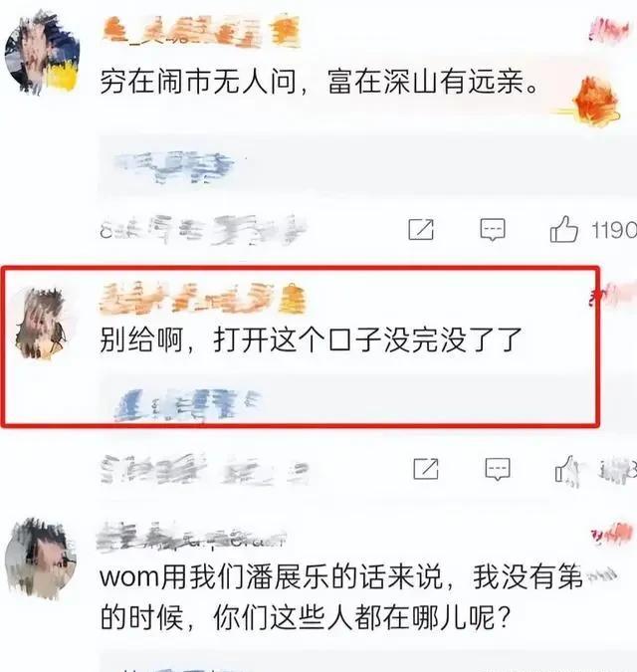Expand replies under the 别给啊 comment
Screen dimensions: 637x672
(x=188, y=404)
